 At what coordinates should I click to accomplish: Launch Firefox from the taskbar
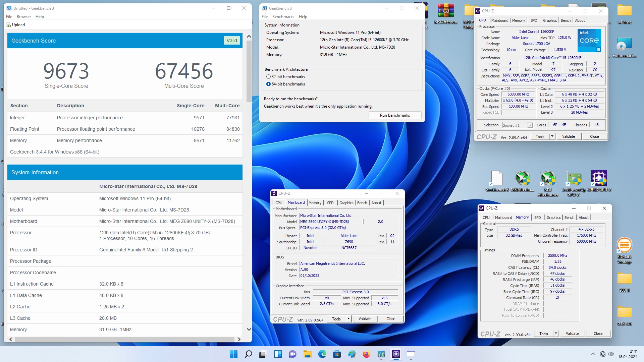tap(366, 354)
